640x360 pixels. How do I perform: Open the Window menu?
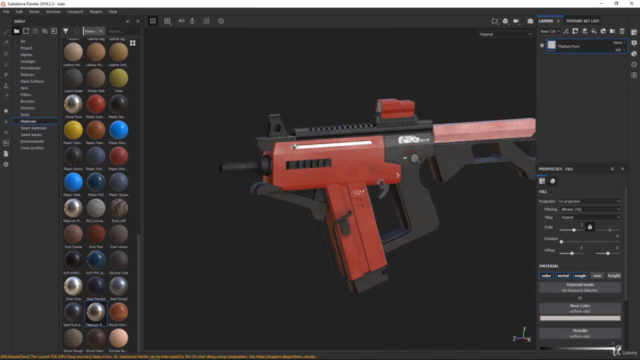[53, 12]
